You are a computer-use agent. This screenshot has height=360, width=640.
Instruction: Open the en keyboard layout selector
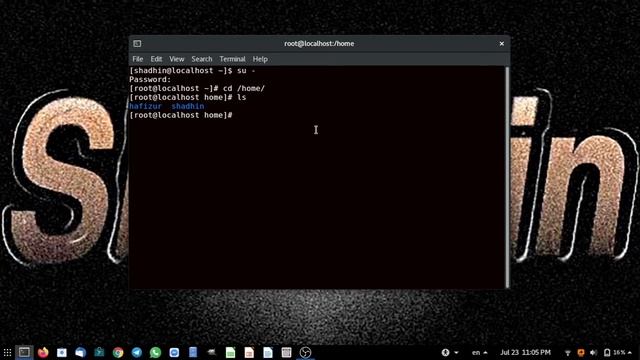tap(480, 352)
